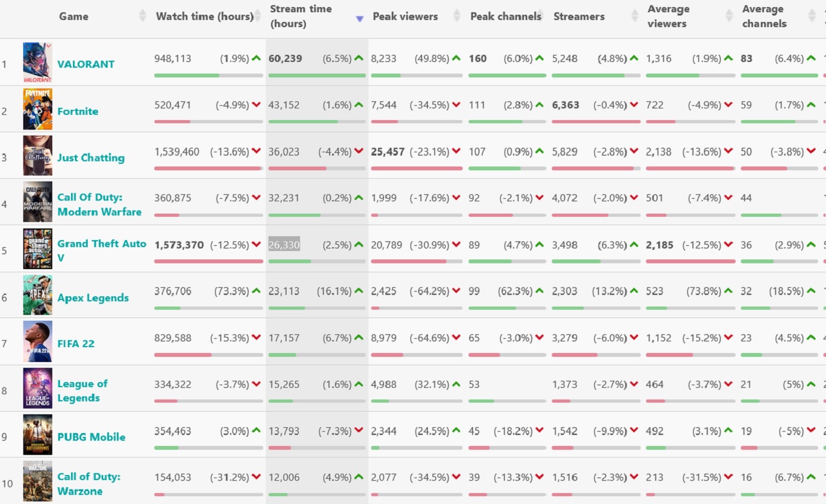826x504 pixels.
Task: Open Call Of Duty: Modern Warfare link
Action: pos(99,205)
